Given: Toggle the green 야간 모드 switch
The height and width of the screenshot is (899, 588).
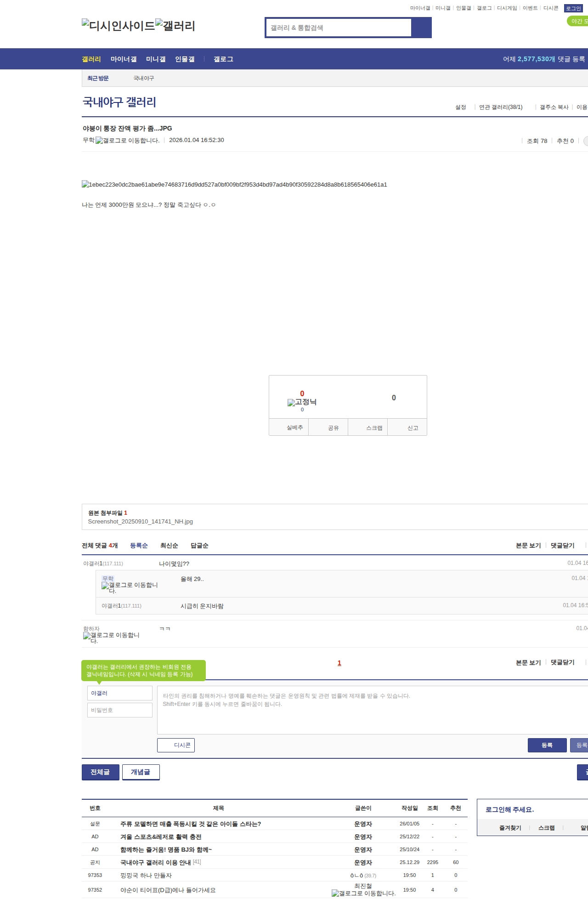Looking at the screenshot, I should point(578,21).
